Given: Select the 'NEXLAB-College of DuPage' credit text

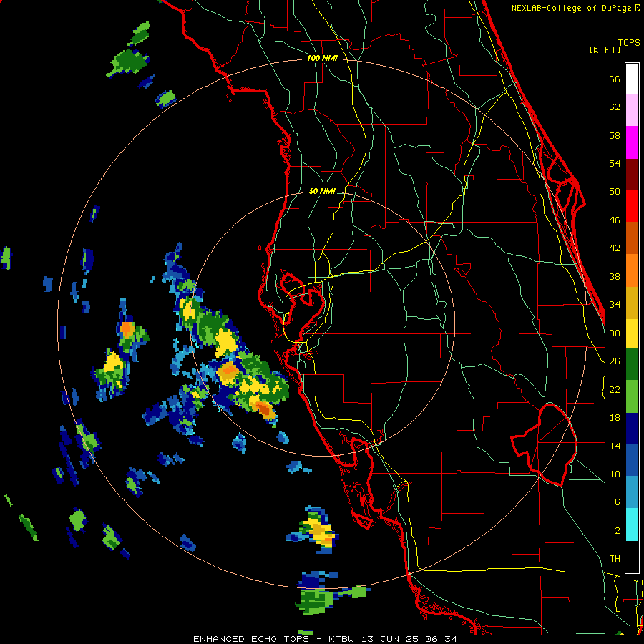Looking at the screenshot, I should tap(572, 8).
